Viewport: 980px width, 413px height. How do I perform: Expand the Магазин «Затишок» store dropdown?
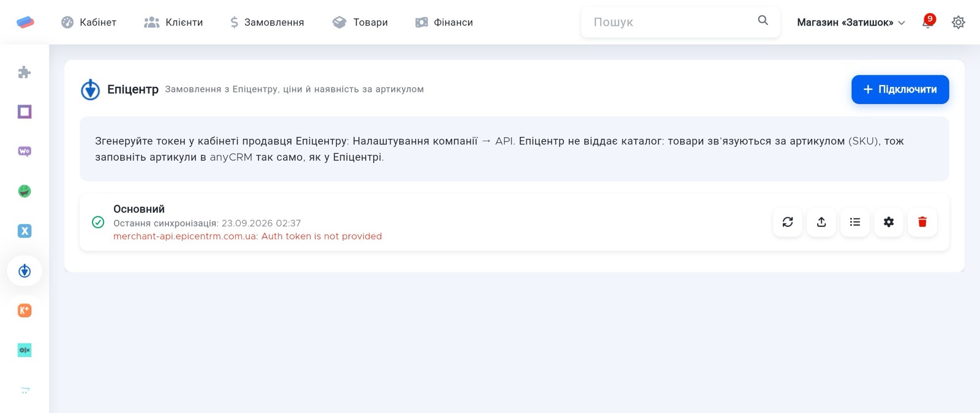(851, 22)
